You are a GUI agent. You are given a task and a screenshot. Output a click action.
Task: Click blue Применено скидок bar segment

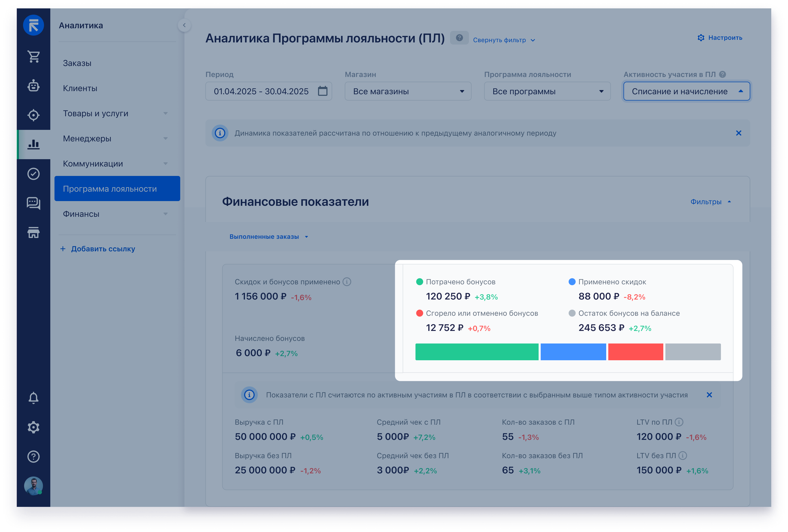click(573, 352)
